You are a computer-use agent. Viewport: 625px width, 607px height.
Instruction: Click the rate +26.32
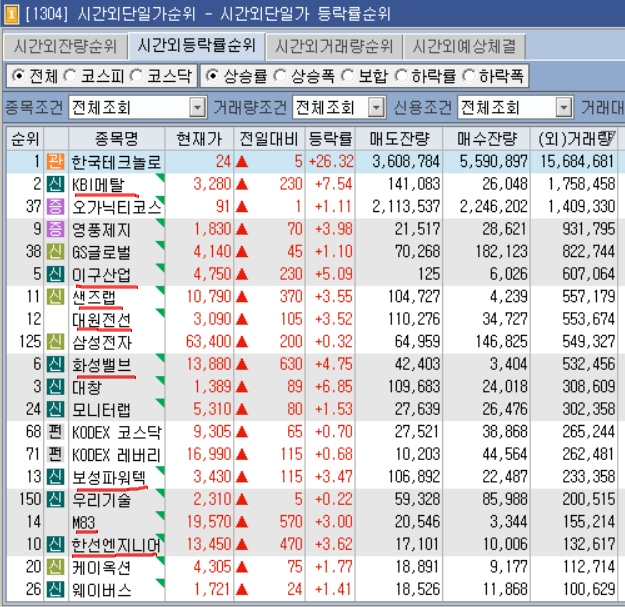[x=331, y=161]
